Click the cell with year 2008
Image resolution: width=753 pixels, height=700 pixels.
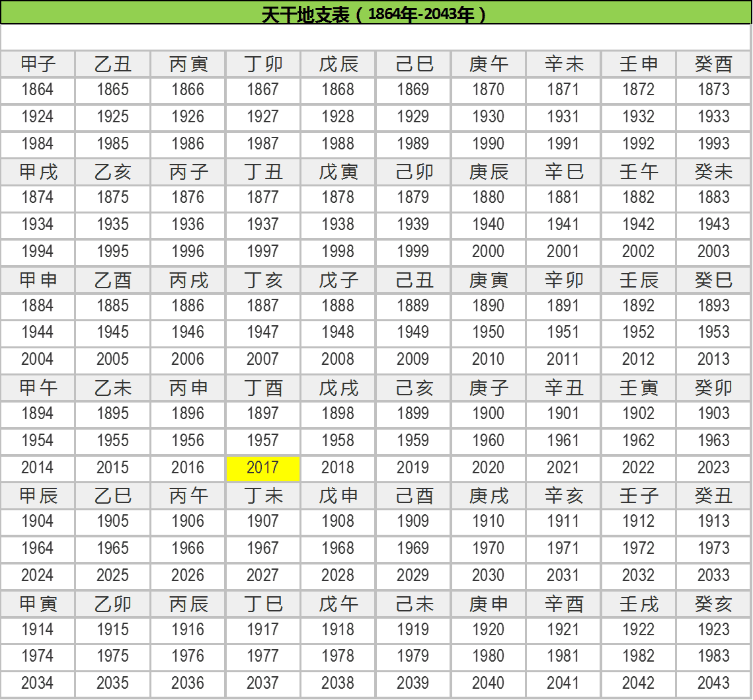pyautogui.click(x=338, y=360)
